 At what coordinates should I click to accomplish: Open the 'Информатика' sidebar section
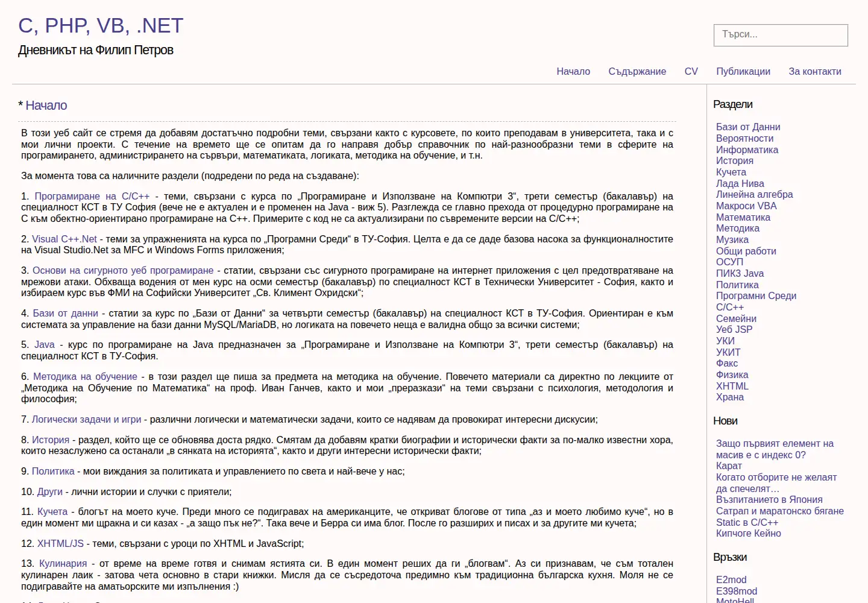pyautogui.click(x=747, y=150)
